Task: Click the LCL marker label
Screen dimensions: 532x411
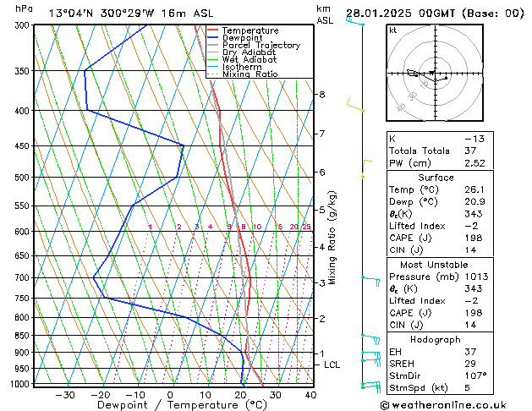Action: click(x=332, y=364)
